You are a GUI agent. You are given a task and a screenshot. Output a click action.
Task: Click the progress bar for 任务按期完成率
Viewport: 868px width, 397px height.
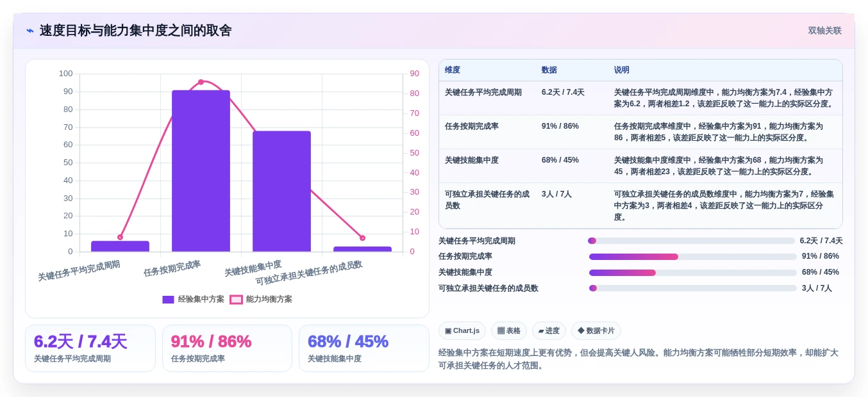[693, 257]
